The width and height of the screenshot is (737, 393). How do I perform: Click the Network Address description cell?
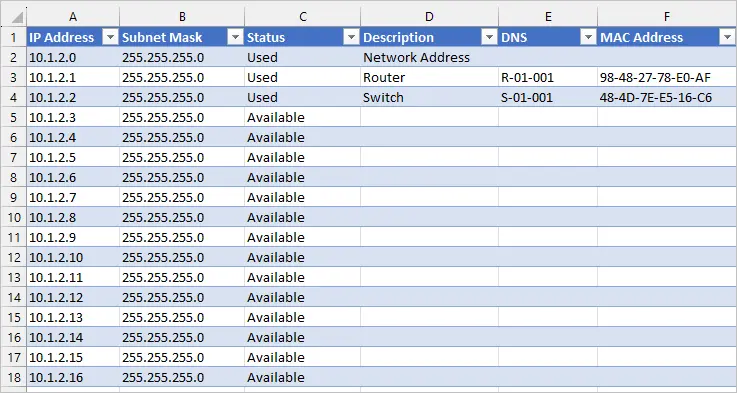coord(429,57)
